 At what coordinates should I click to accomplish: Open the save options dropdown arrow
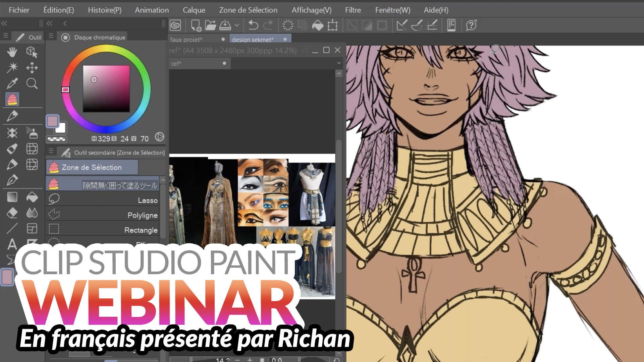[x=237, y=25]
